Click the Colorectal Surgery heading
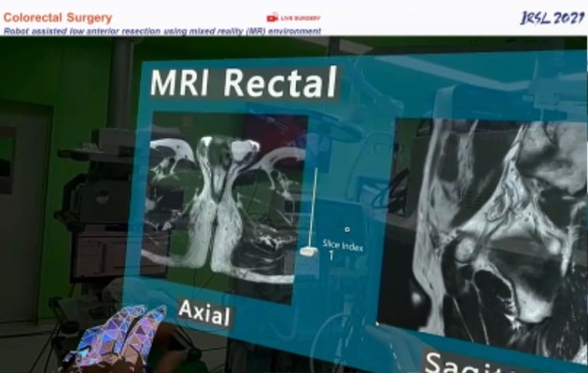Image resolution: width=588 pixels, height=373 pixels. click(x=58, y=18)
